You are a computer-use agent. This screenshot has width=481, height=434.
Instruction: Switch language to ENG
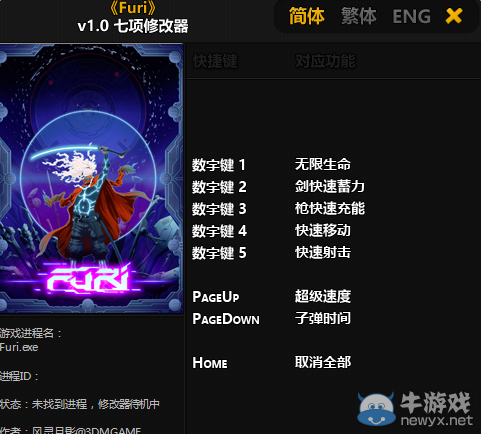coord(411,16)
